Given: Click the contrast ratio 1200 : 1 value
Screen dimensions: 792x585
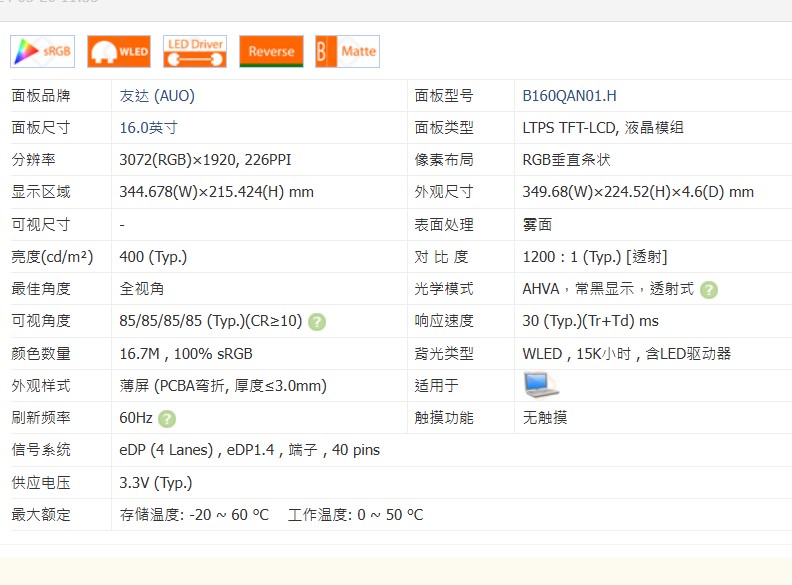Looking at the screenshot, I should point(595,257).
